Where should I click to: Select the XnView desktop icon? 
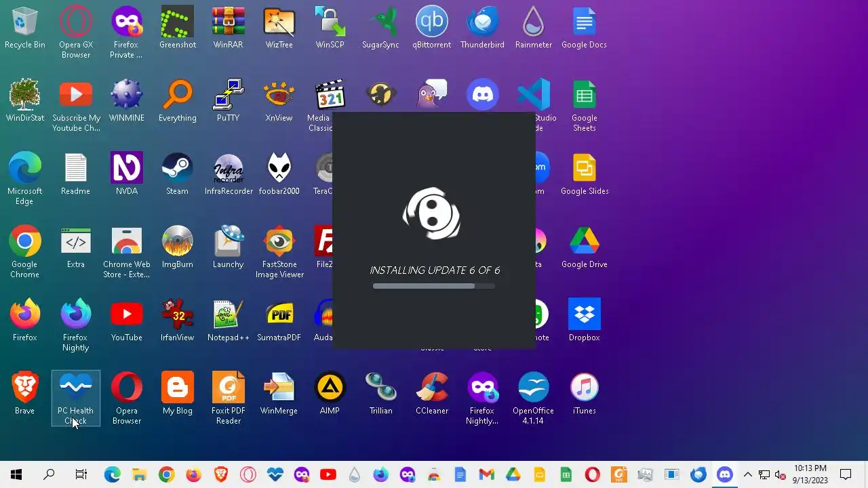point(279,102)
